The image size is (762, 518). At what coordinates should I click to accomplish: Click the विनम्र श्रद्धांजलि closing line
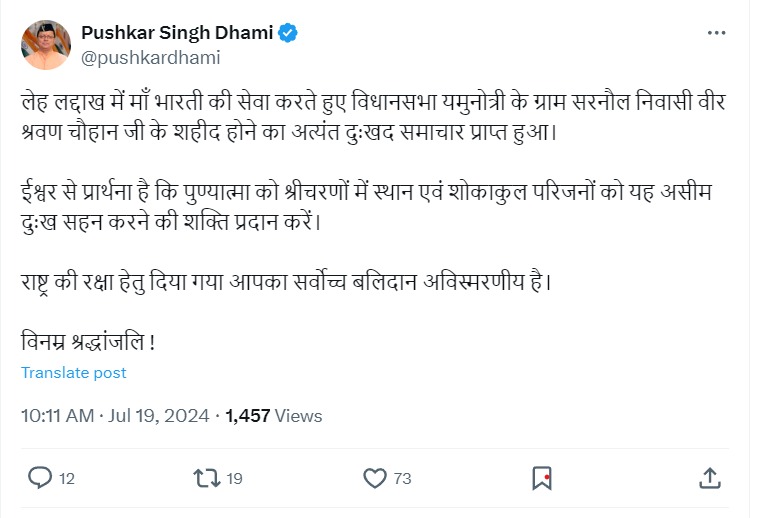point(89,341)
